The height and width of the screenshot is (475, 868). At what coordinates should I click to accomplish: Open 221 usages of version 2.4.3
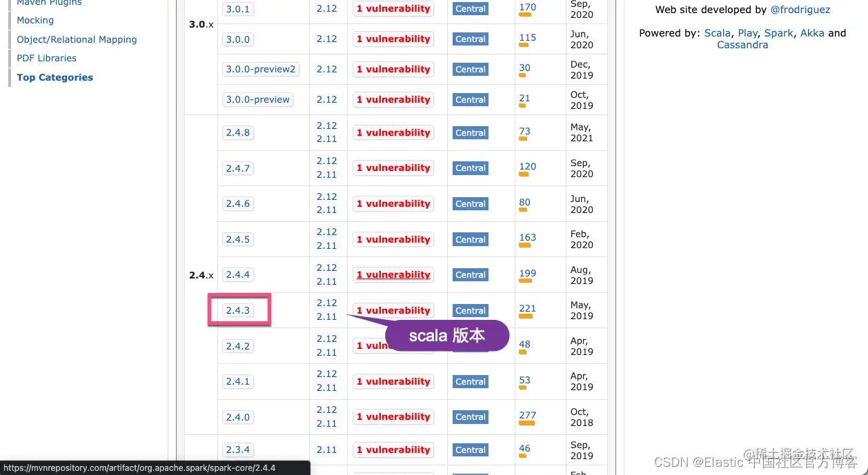(x=528, y=309)
